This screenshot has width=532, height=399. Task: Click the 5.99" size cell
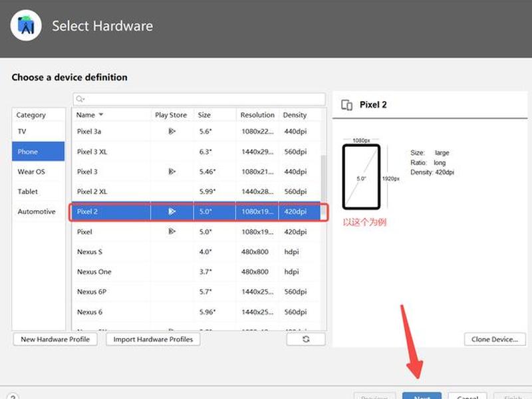click(207, 192)
